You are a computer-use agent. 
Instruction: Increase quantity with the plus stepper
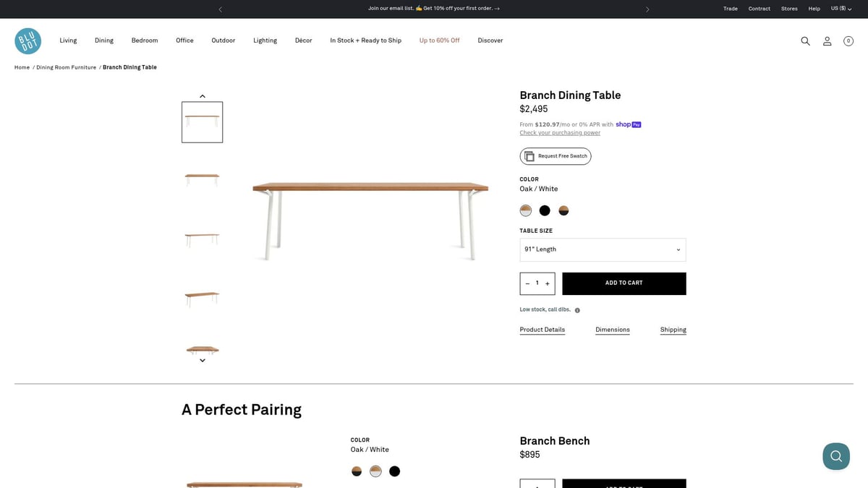(x=547, y=283)
